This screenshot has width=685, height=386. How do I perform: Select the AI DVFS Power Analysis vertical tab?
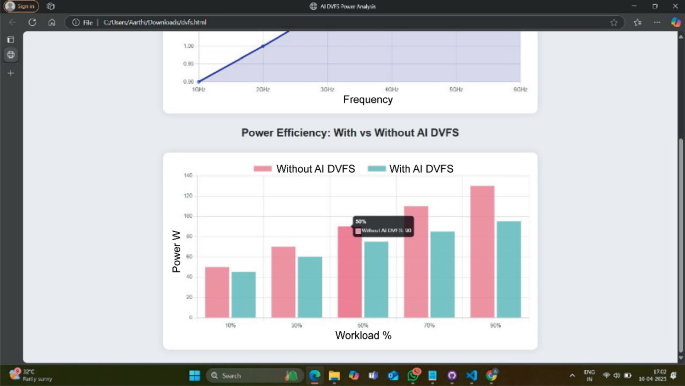pos(11,55)
